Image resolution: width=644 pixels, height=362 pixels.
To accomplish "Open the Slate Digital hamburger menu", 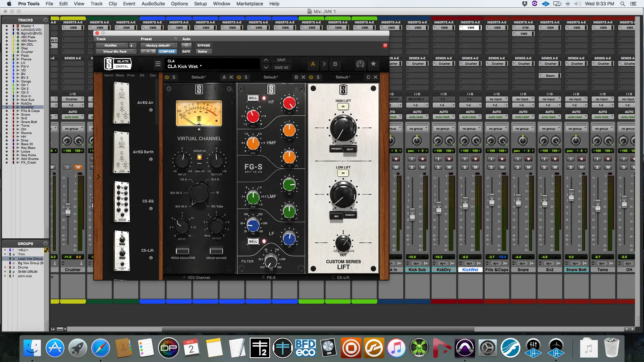I will click(x=158, y=64).
